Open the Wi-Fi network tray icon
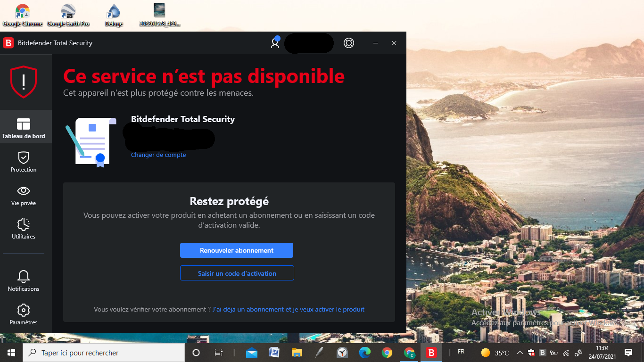The height and width of the screenshot is (362, 644). click(x=566, y=353)
